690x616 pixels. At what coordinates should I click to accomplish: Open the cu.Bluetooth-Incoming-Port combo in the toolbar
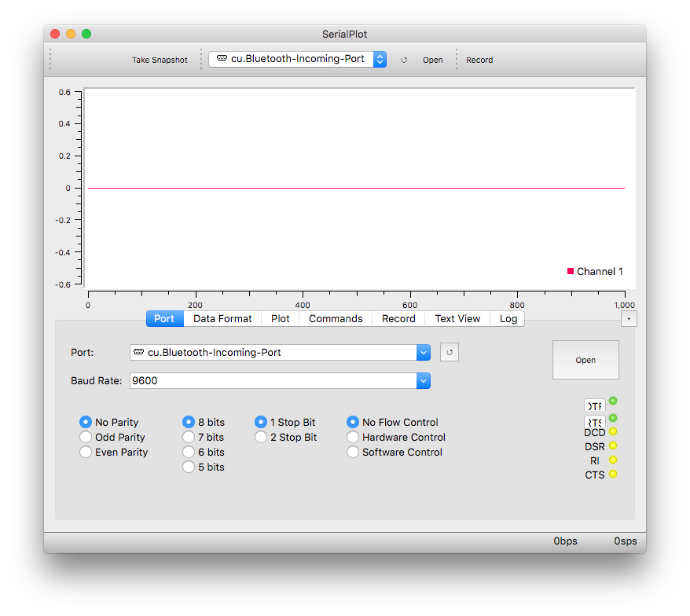pos(295,58)
